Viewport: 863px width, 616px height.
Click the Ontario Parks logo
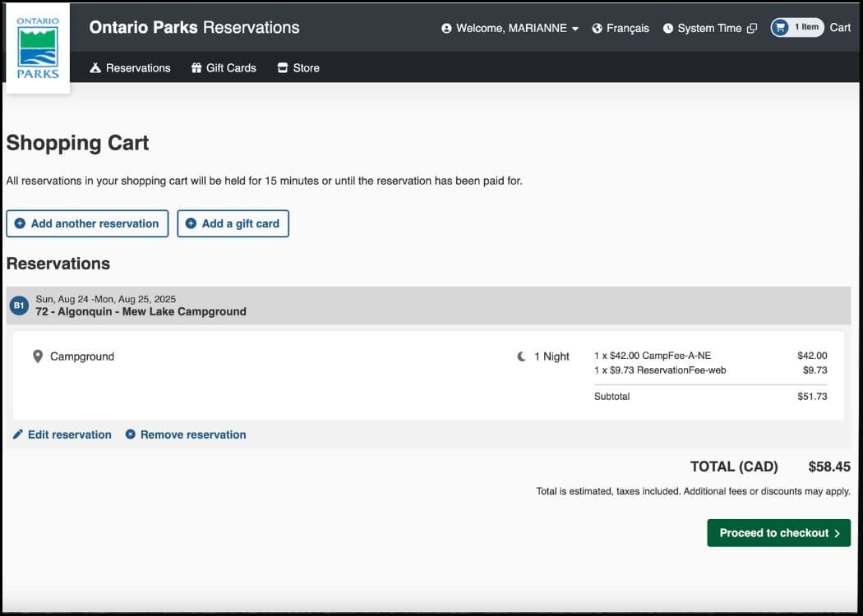[x=38, y=48]
